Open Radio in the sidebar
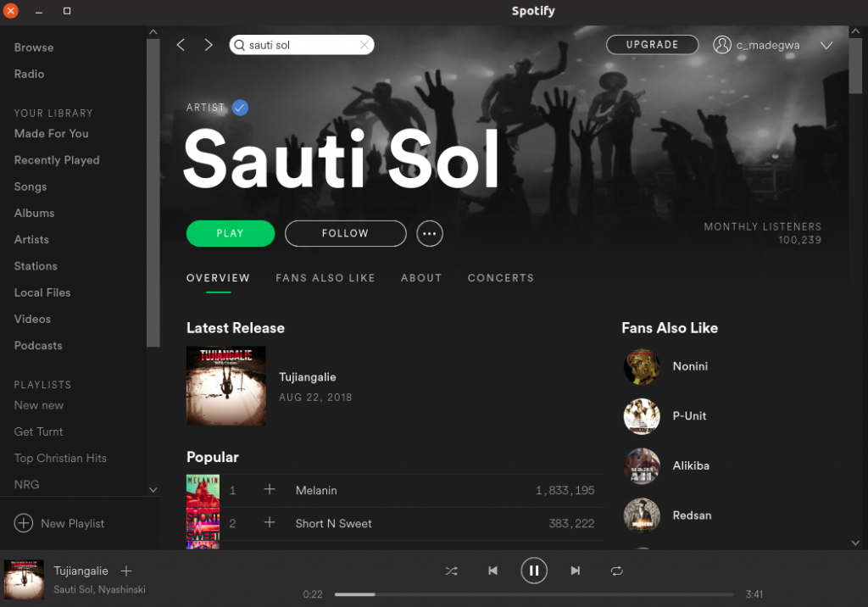The height and width of the screenshot is (607, 868). pos(30,75)
